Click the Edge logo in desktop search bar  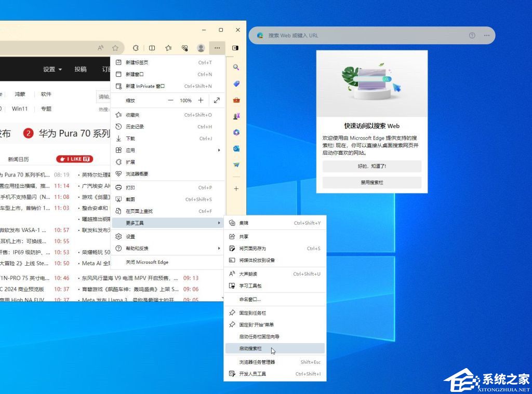pos(260,35)
